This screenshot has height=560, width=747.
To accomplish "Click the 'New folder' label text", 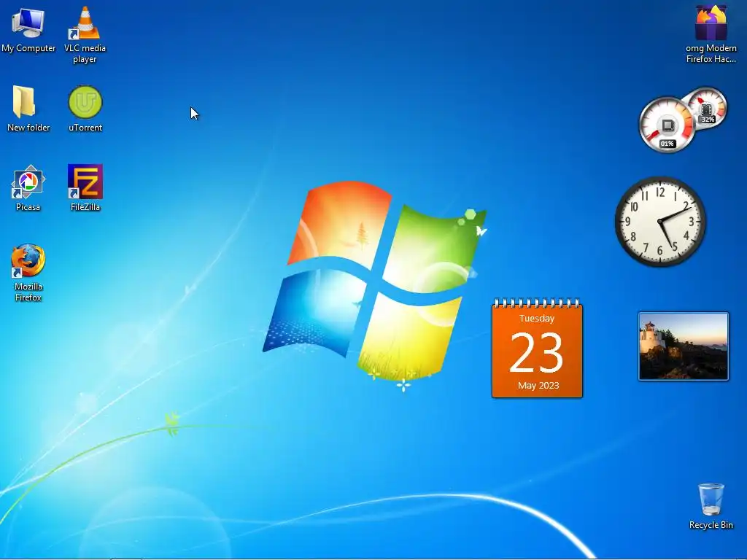I will coord(28,128).
